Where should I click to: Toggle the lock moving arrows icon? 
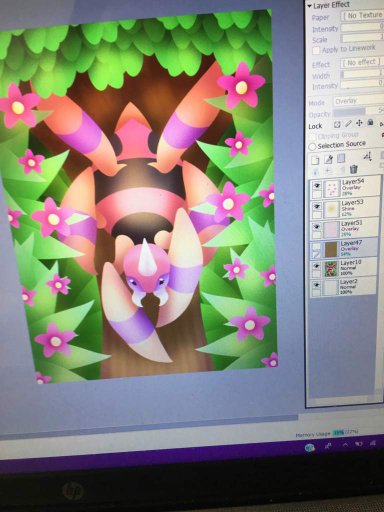359,123
